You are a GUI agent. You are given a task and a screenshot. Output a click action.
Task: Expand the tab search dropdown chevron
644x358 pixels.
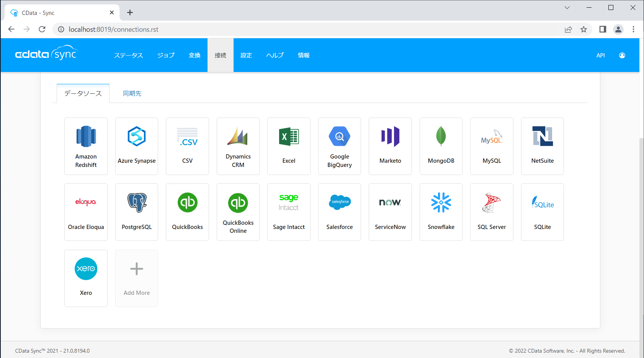click(567, 8)
